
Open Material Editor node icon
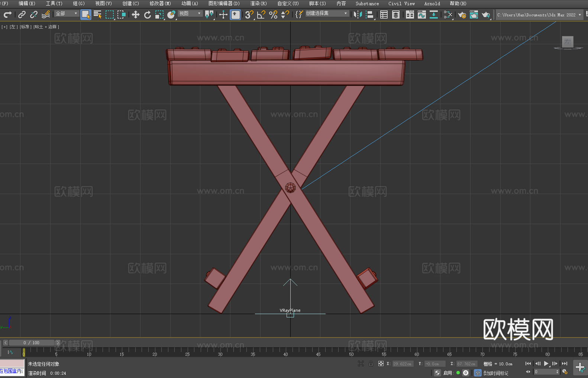tap(448, 14)
